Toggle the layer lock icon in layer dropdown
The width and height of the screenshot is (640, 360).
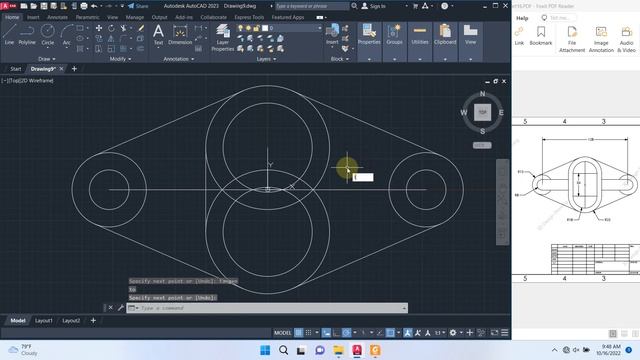tap(256, 28)
